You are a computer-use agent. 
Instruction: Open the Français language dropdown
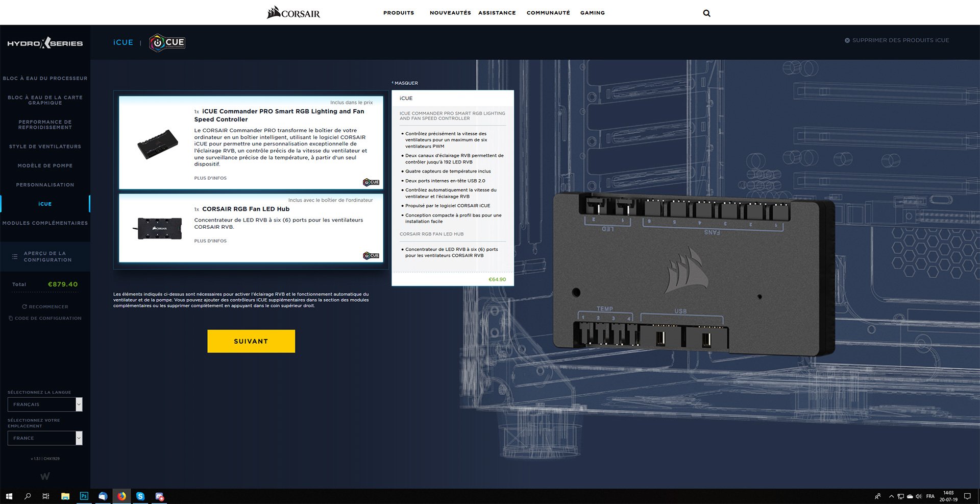(x=45, y=404)
